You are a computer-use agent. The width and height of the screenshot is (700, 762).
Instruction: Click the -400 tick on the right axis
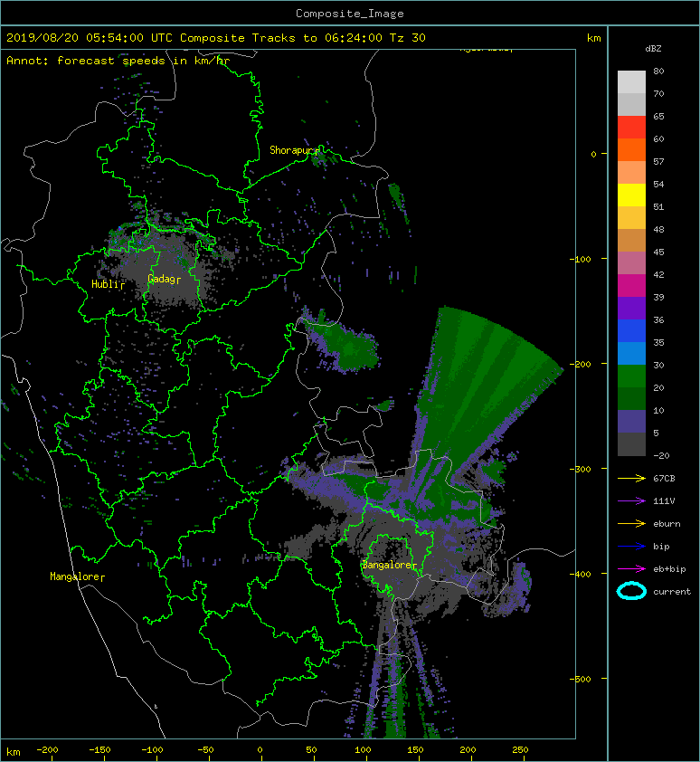tap(580, 574)
